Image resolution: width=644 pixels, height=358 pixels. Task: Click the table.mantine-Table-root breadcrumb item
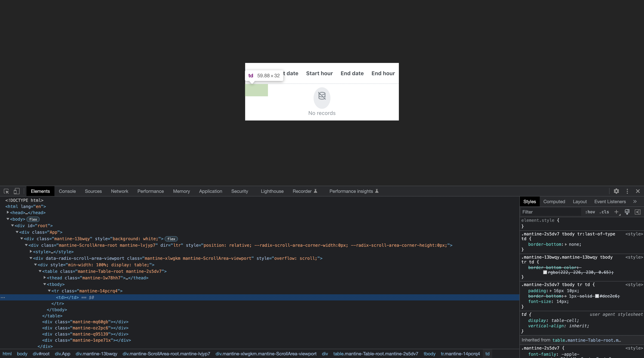376,354
